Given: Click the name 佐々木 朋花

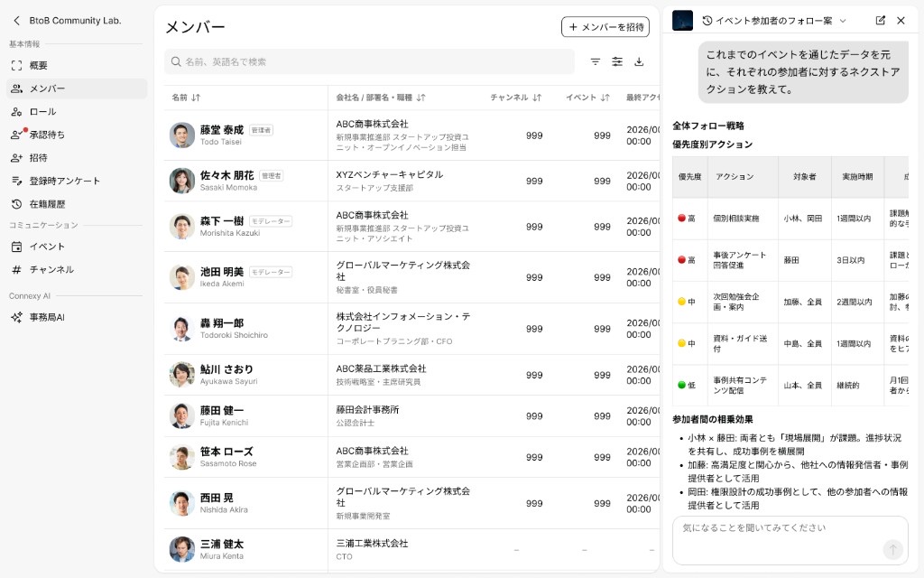Looking at the screenshot, I should (226, 175).
